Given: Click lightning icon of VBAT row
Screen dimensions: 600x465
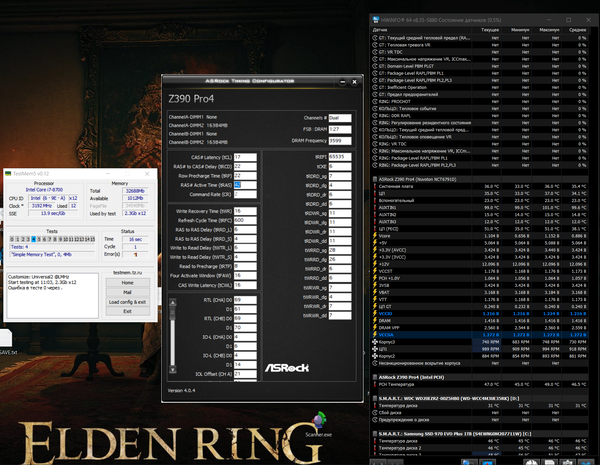Looking at the screenshot, I should [x=375, y=292].
